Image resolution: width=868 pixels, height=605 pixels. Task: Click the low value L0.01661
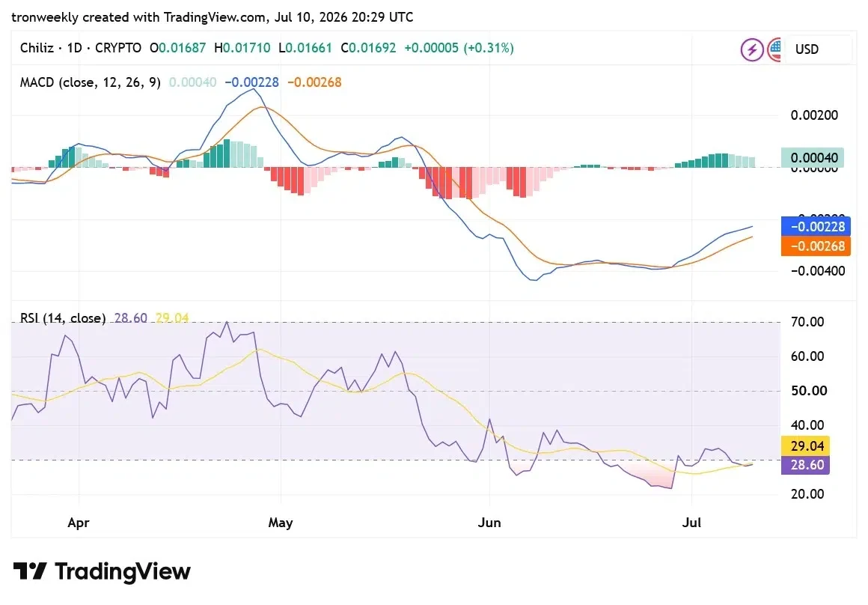coord(305,48)
